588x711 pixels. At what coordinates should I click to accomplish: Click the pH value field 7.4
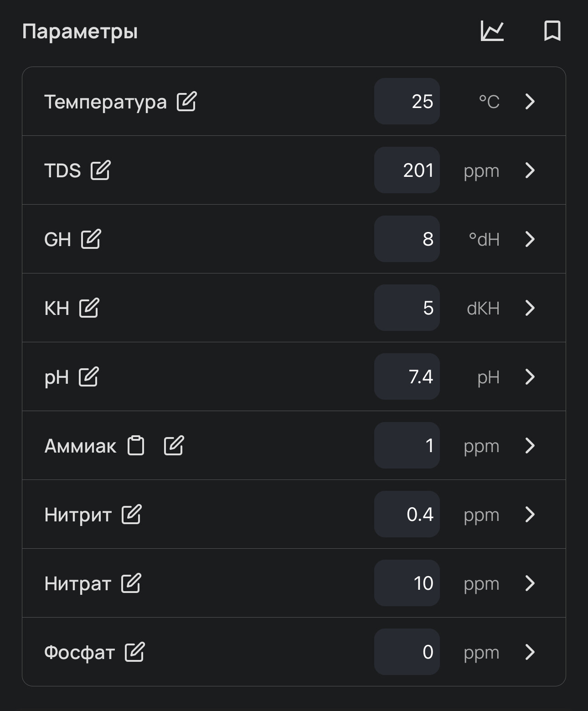407,376
